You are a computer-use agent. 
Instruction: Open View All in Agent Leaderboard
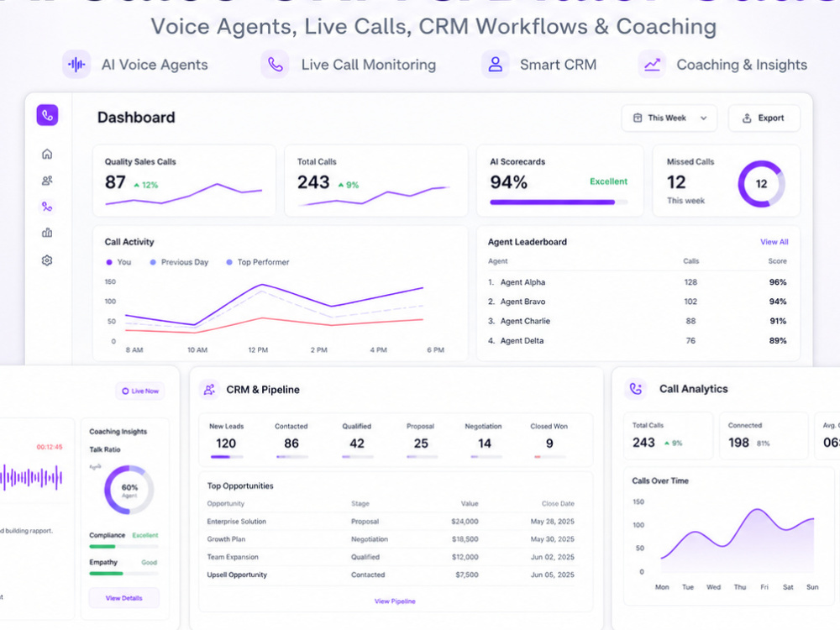774,242
